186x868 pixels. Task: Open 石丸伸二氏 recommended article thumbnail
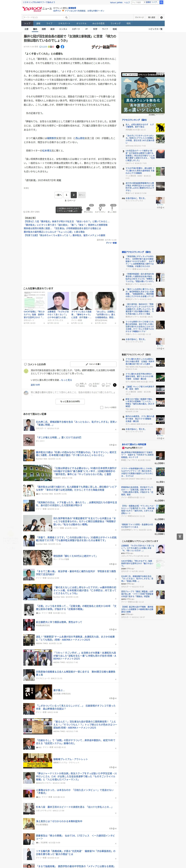pyautogui.click(x=29, y=425)
